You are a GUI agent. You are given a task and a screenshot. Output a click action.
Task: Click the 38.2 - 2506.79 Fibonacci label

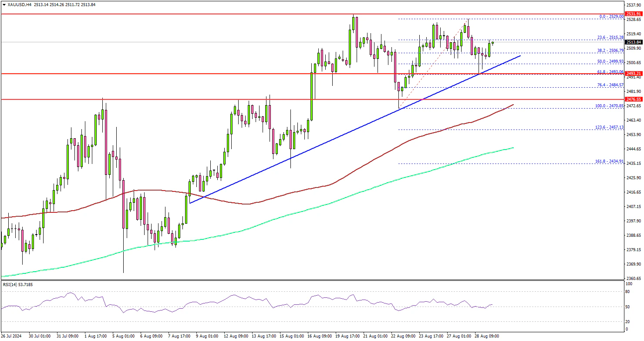pos(610,51)
